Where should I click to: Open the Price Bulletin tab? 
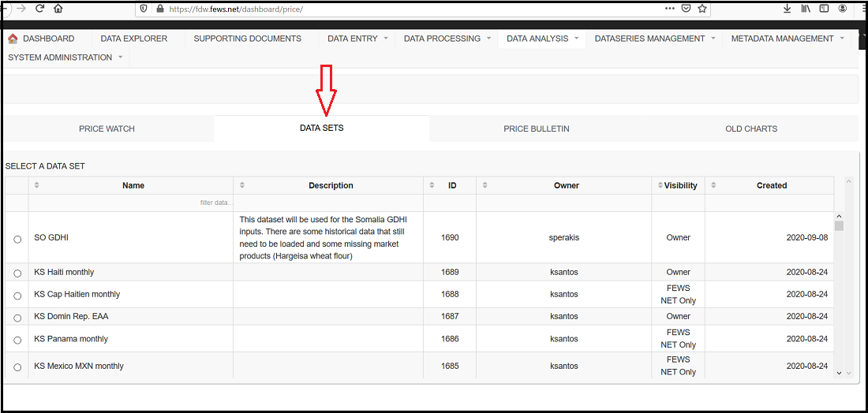(x=537, y=128)
